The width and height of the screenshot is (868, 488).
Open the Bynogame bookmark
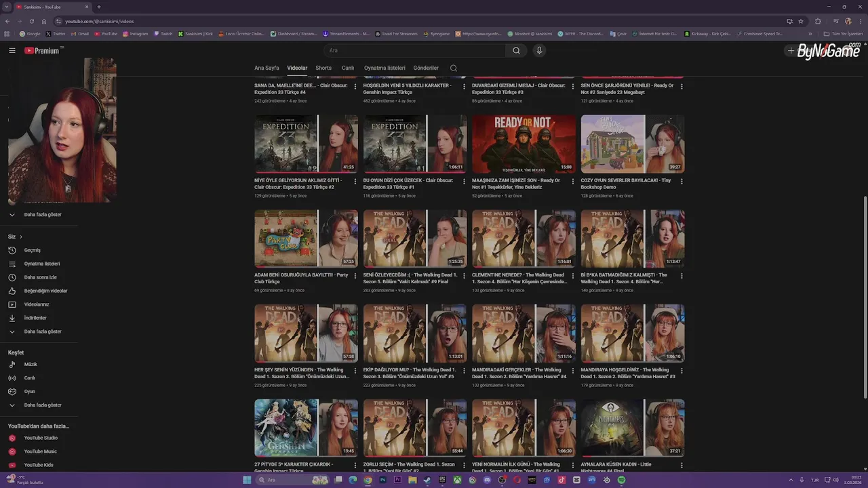point(436,33)
